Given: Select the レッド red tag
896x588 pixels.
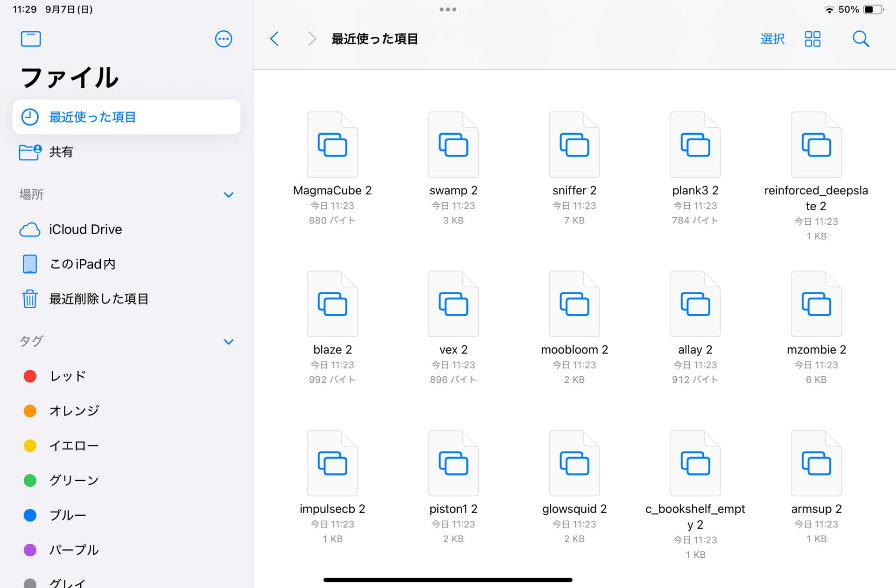Looking at the screenshot, I should (x=126, y=376).
